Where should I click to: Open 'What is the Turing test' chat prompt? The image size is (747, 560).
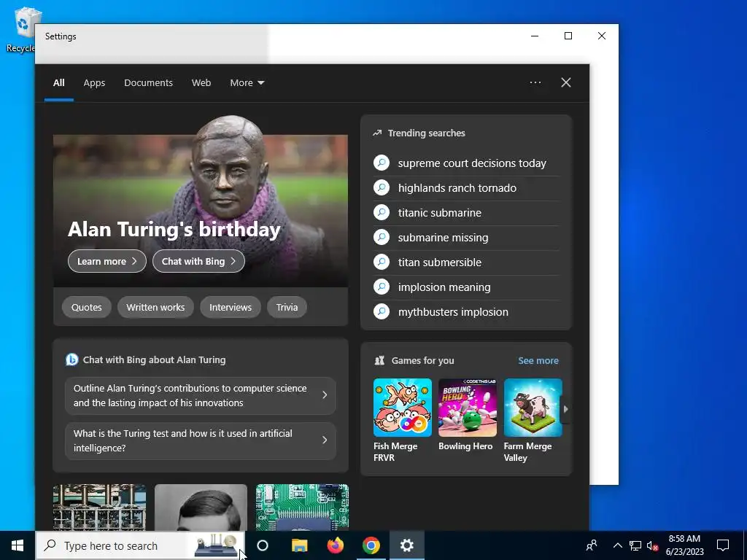(x=201, y=440)
